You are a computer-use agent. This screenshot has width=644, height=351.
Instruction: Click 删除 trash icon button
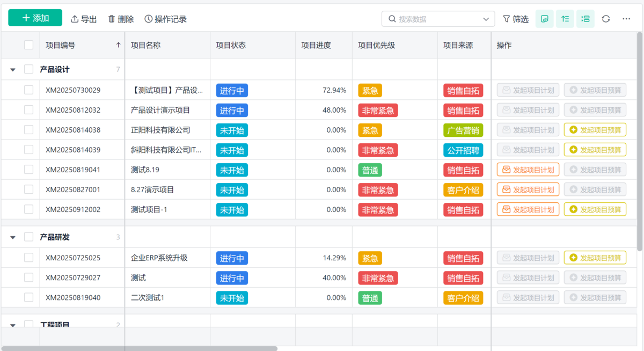point(121,19)
